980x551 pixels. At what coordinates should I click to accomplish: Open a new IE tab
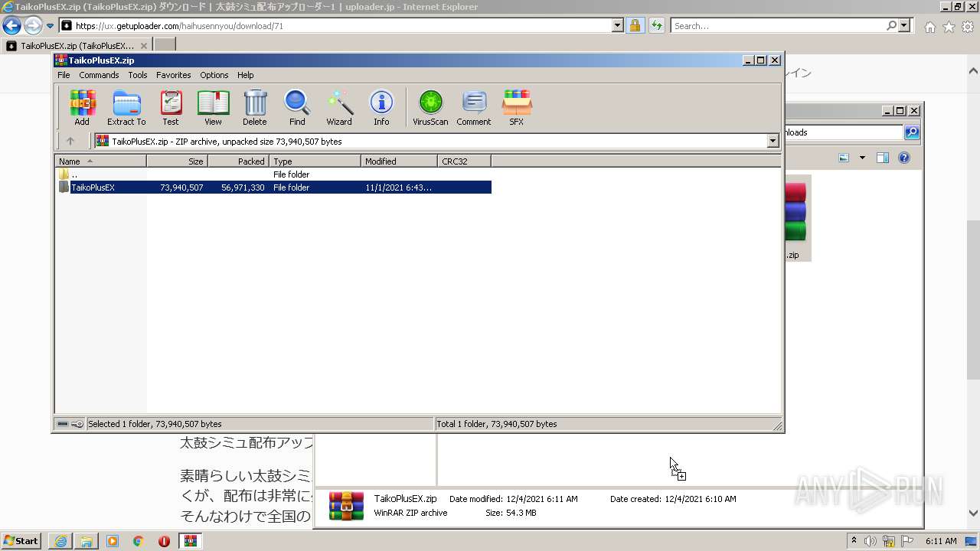point(165,46)
